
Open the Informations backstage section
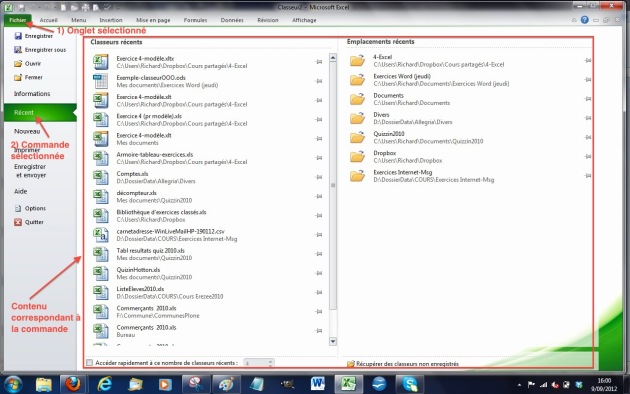pos(32,94)
